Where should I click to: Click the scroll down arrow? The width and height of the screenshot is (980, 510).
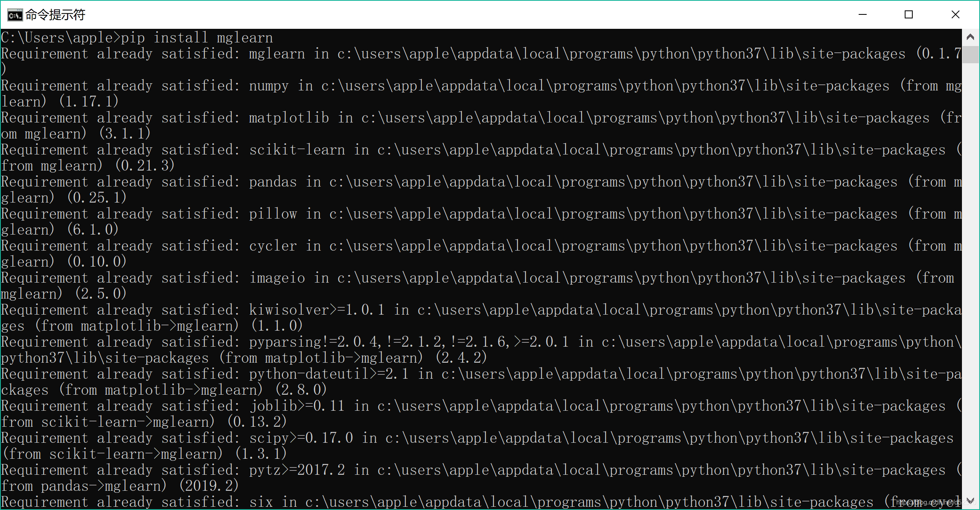click(970, 500)
